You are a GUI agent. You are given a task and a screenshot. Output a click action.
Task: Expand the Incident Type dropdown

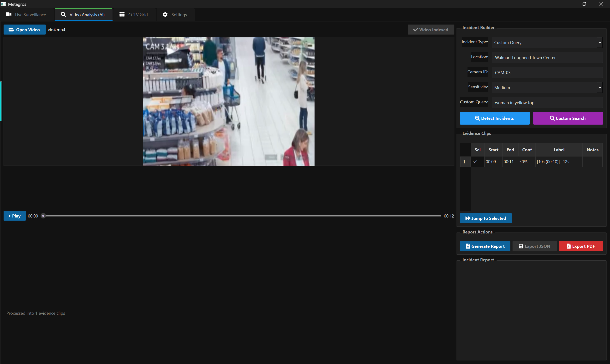[599, 42]
